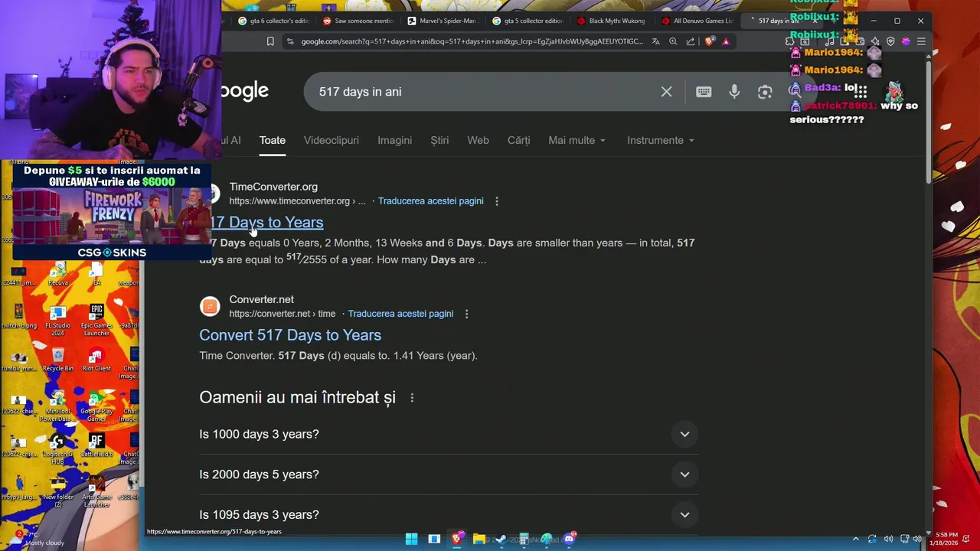Open MiniTool Power Data desktop shortcut
The image size is (980, 551).
(x=57, y=406)
